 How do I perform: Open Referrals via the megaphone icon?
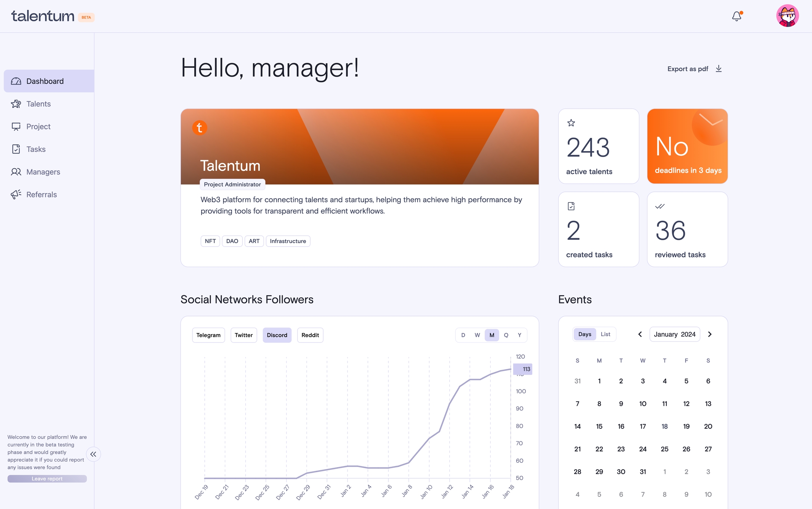[16, 194]
